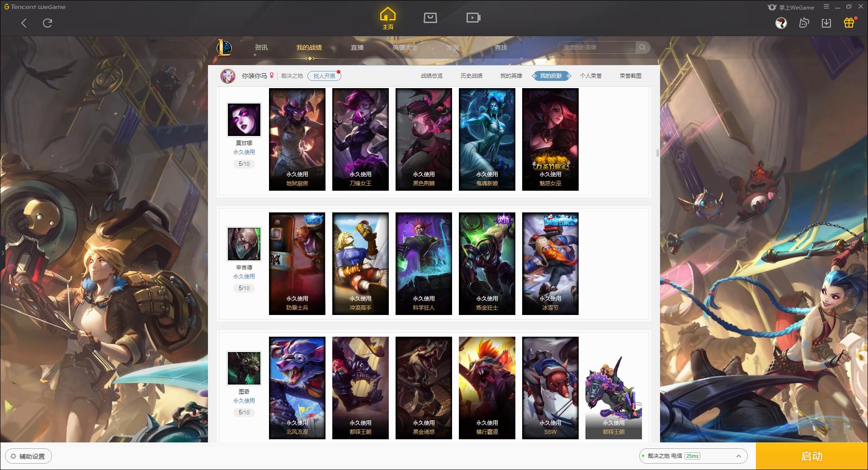Select the 辛吉德 champion portrait
The width and height of the screenshot is (868, 470).
[244, 244]
